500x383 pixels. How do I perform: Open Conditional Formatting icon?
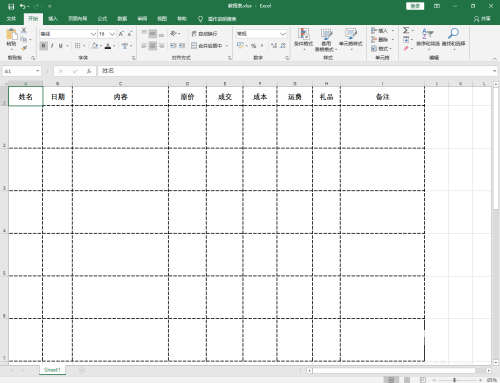(x=303, y=34)
